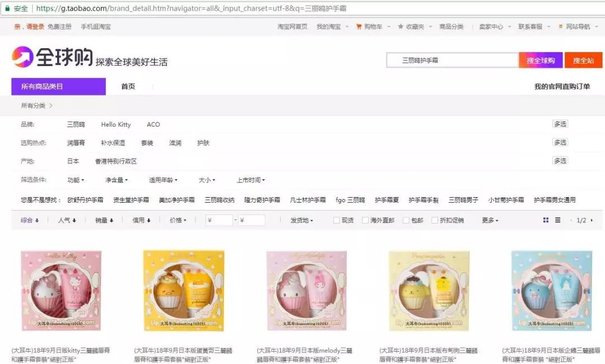
Task: Click the favorites star icon
Action: pyautogui.click(x=401, y=27)
